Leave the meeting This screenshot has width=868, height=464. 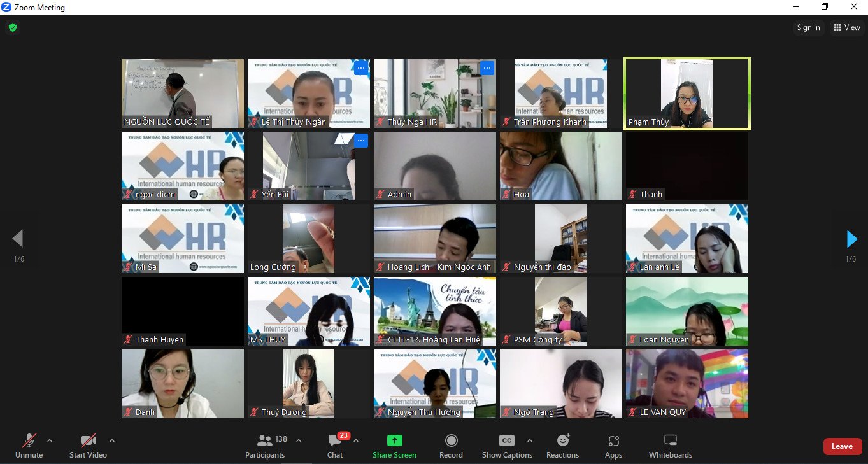pyautogui.click(x=842, y=446)
